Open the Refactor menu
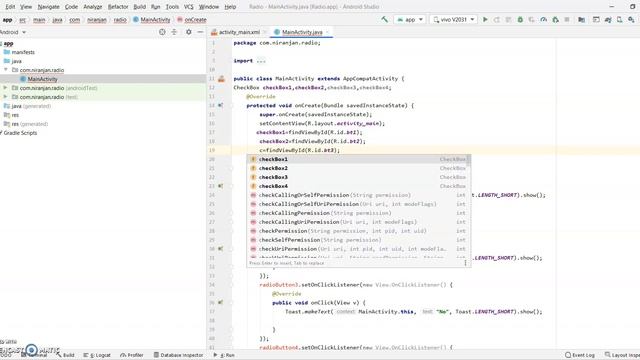The height and width of the screenshot is (360, 640). click(118, 7)
